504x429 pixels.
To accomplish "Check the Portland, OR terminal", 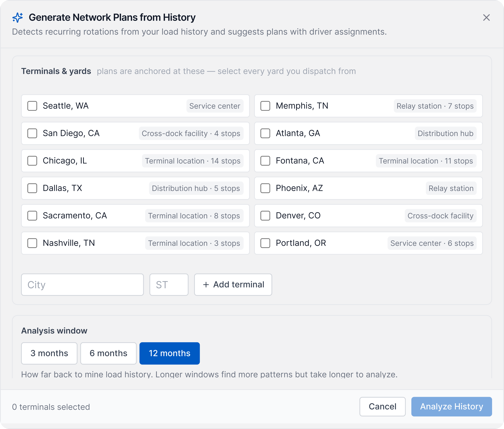I will (265, 243).
